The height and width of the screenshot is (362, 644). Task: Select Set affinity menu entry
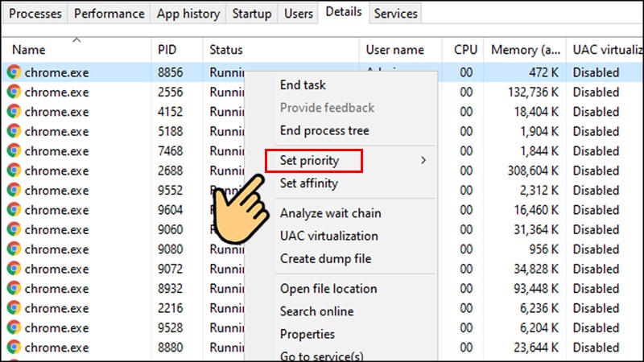click(x=309, y=183)
